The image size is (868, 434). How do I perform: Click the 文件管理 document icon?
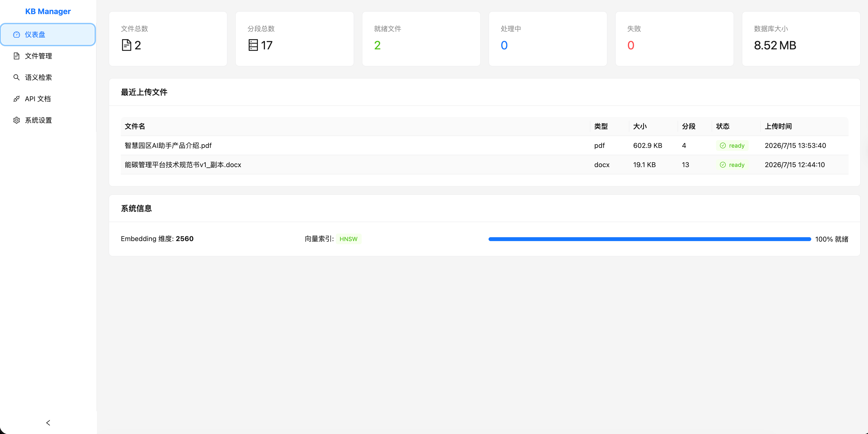coord(17,56)
